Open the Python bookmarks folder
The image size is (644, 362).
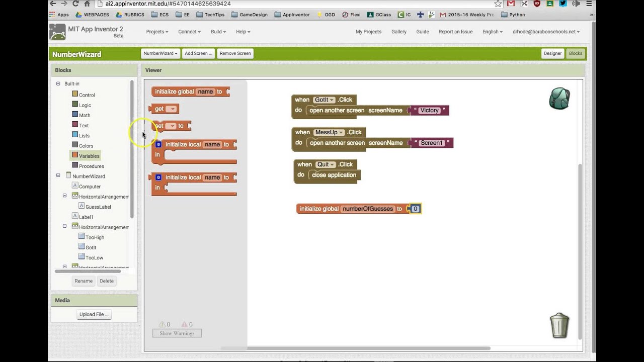click(x=513, y=15)
